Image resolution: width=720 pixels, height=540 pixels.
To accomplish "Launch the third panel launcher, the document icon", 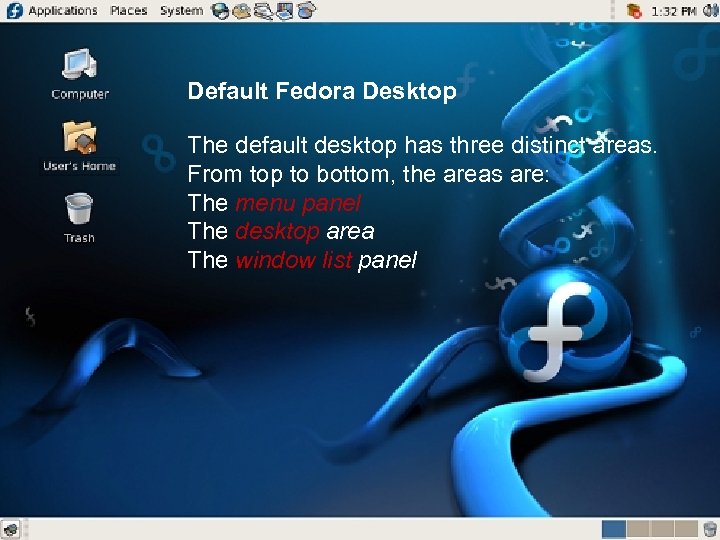I will coord(264,11).
